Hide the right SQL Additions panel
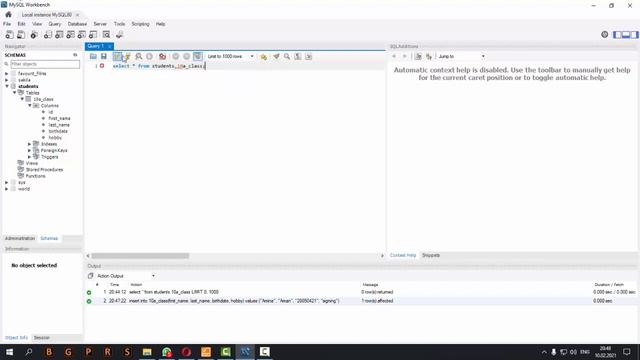The height and width of the screenshot is (360, 640). [x=634, y=35]
